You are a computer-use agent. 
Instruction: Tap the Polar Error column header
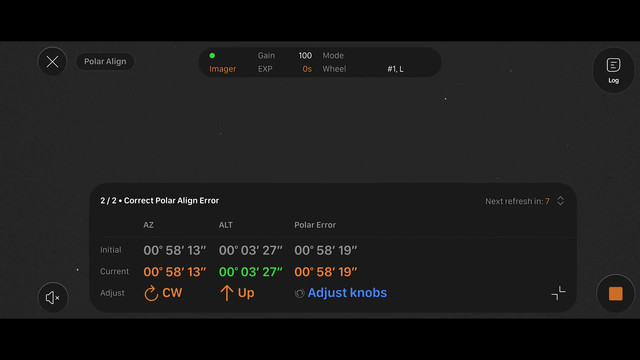point(315,225)
